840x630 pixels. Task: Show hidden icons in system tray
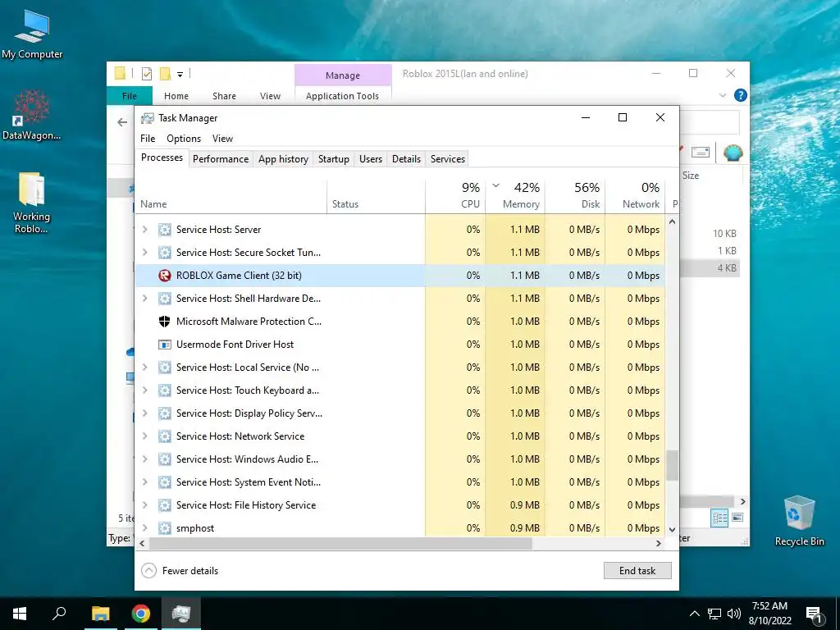click(694, 614)
